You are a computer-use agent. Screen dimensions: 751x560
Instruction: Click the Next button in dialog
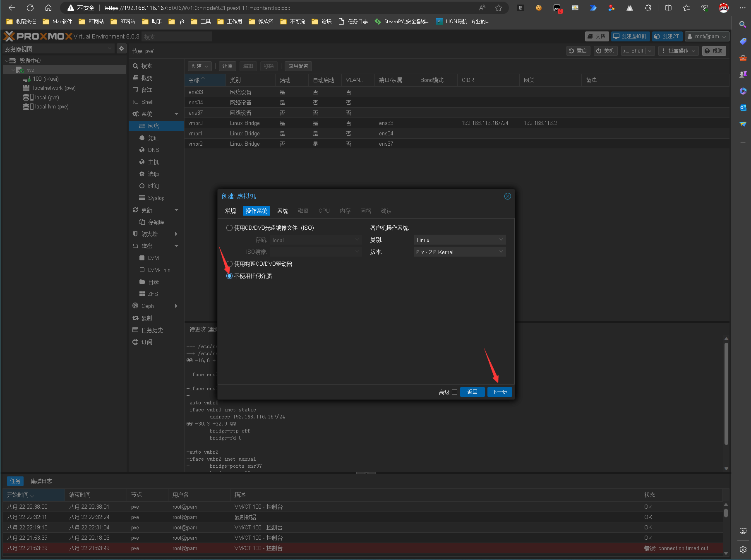point(499,392)
